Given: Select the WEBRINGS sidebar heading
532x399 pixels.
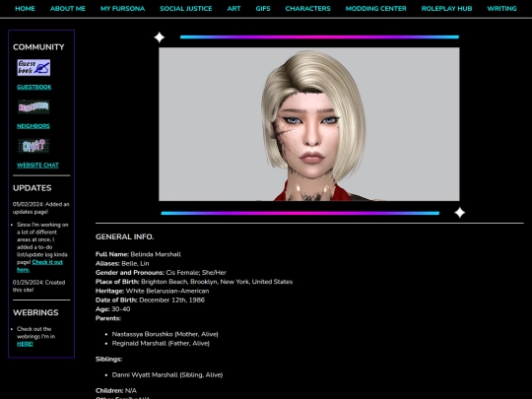Looking at the screenshot, I should (x=35, y=312).
